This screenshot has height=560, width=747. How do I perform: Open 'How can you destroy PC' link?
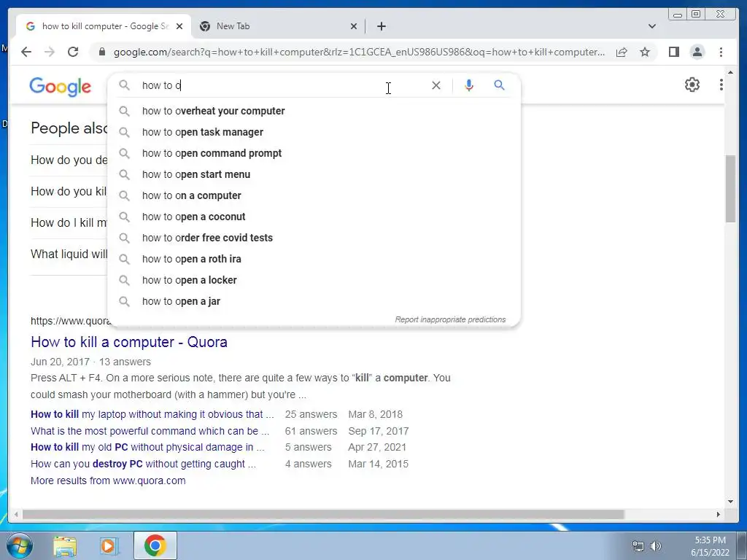click(143, 464)
